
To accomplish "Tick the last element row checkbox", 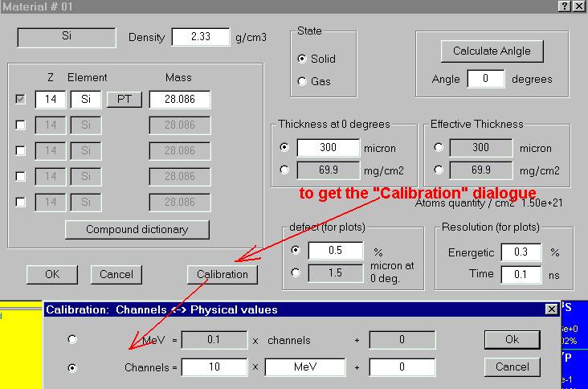I will coord(21,202).
